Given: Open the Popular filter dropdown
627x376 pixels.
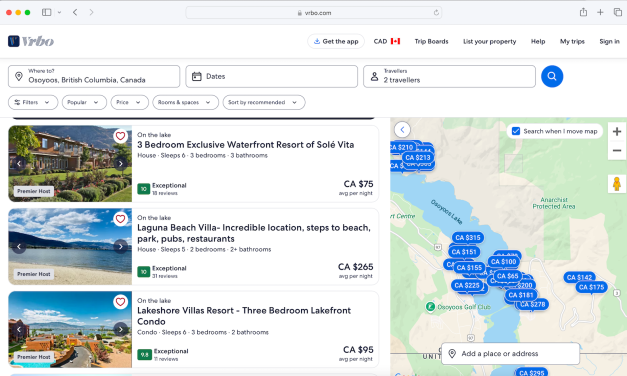Looking at the screenshot, I should 84,102.
